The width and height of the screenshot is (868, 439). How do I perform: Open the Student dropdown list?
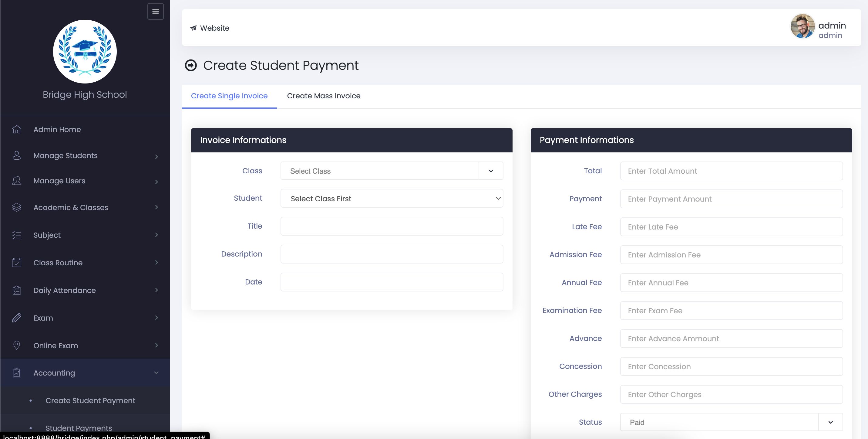pyautogui.click(x=392, y=199)
